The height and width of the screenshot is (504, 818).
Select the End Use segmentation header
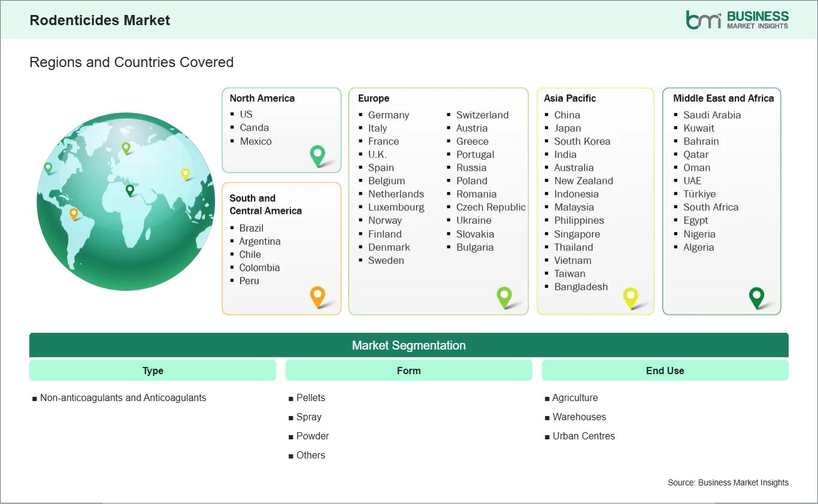tap(665, 371)
